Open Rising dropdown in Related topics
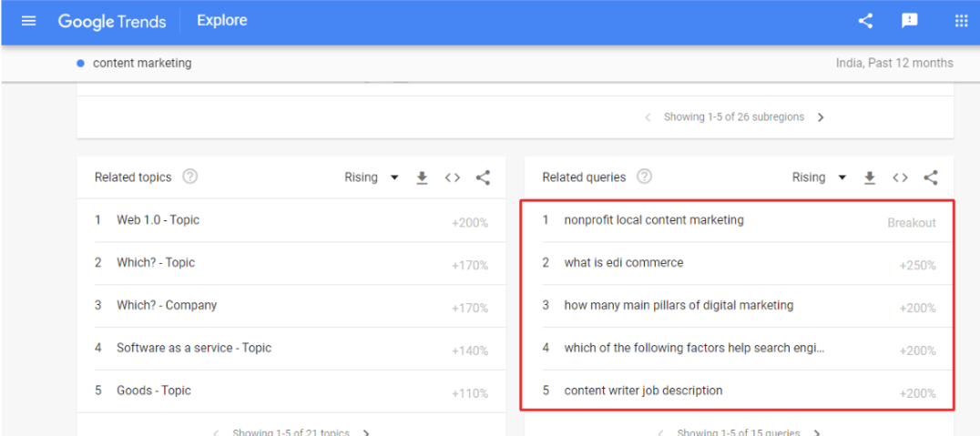This screenshot has width=980, height=436. tap(372, 177)
